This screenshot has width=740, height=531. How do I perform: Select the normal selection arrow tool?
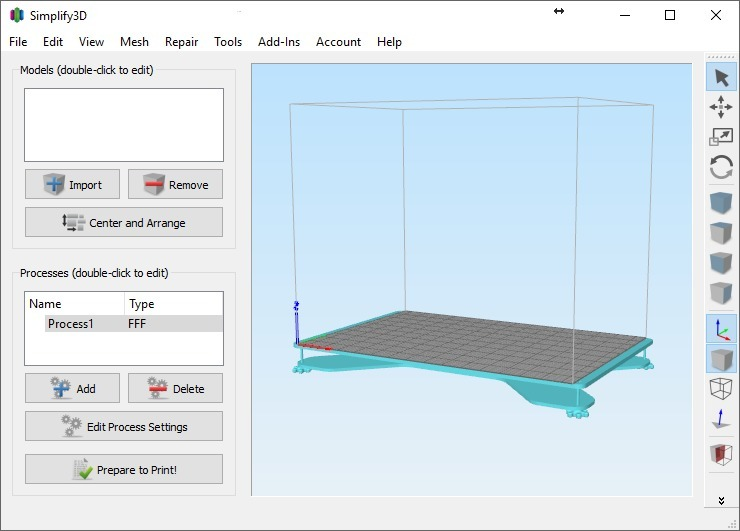point(721,77)
